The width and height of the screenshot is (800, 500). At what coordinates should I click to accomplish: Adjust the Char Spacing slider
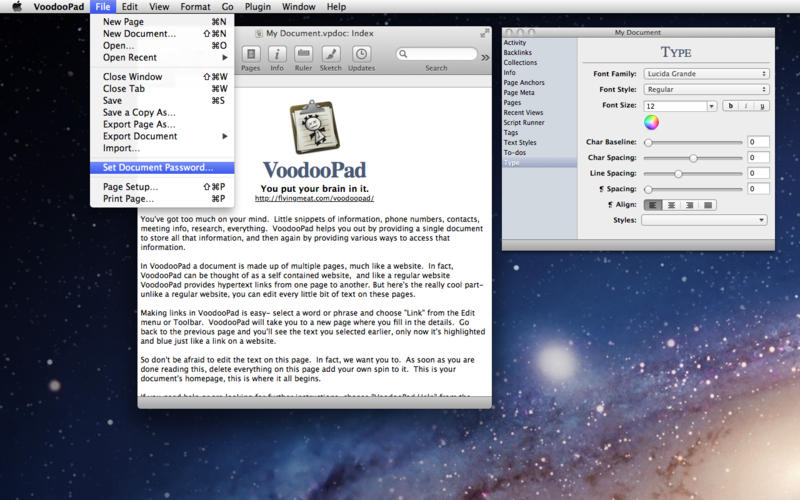click(693, 158)
